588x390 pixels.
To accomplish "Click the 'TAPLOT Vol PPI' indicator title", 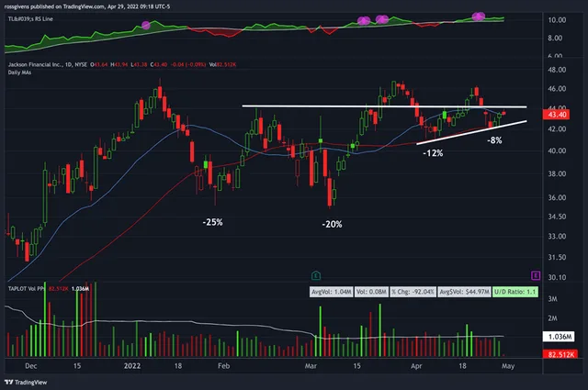I will (27, 288).
